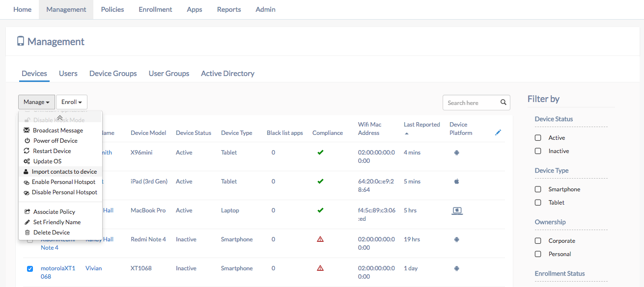The width and height of the screenshot is (644, 287).
Task: Switch to the Device Groups tab
Action: [113, 74]
